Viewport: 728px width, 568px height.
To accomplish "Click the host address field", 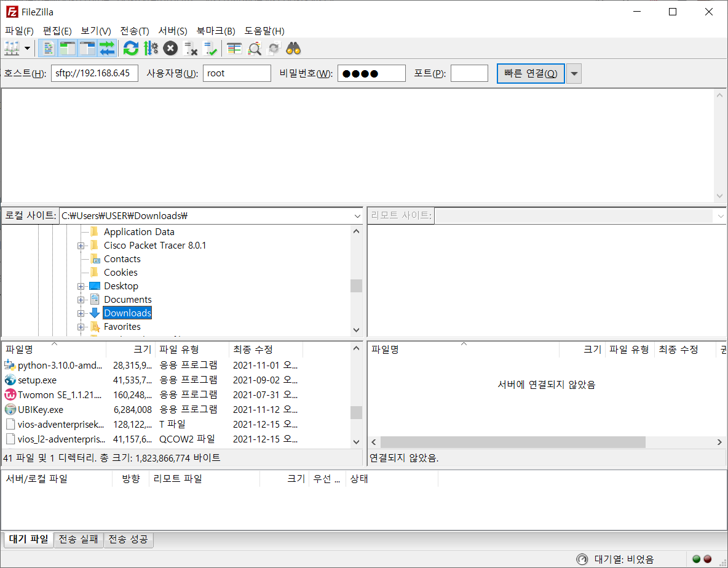I will (x=95, y=73).
